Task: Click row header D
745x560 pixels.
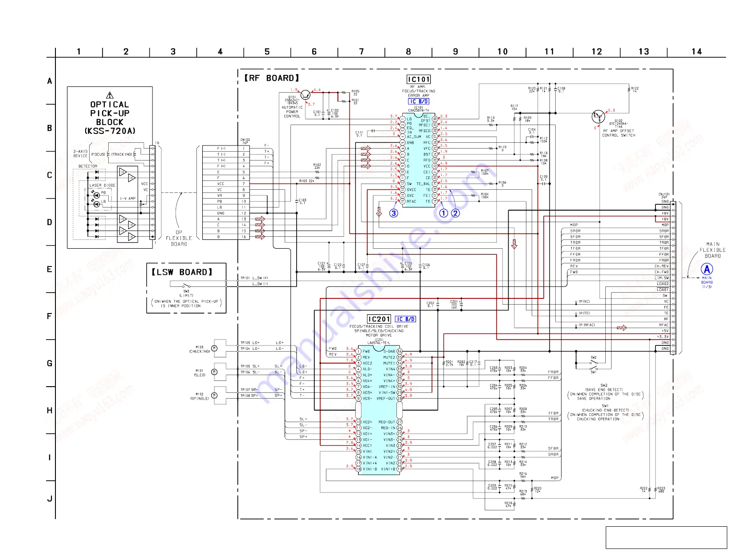Action: [50, 222]
